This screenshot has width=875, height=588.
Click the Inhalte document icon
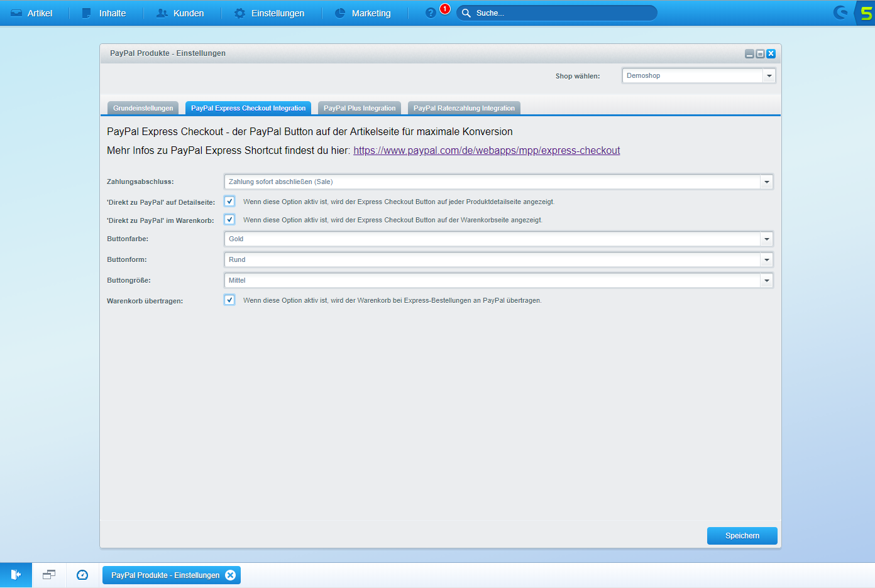[87, 13]
